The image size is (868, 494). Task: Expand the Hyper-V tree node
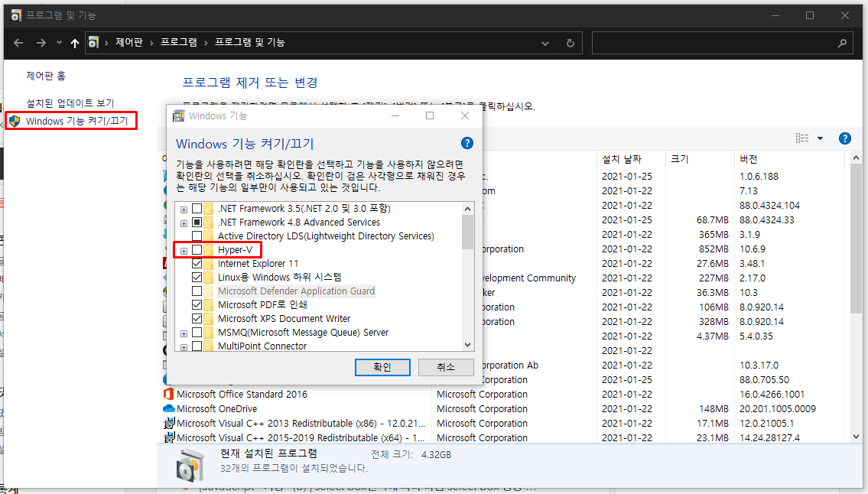pyautogui.click(x=184, y=251)
